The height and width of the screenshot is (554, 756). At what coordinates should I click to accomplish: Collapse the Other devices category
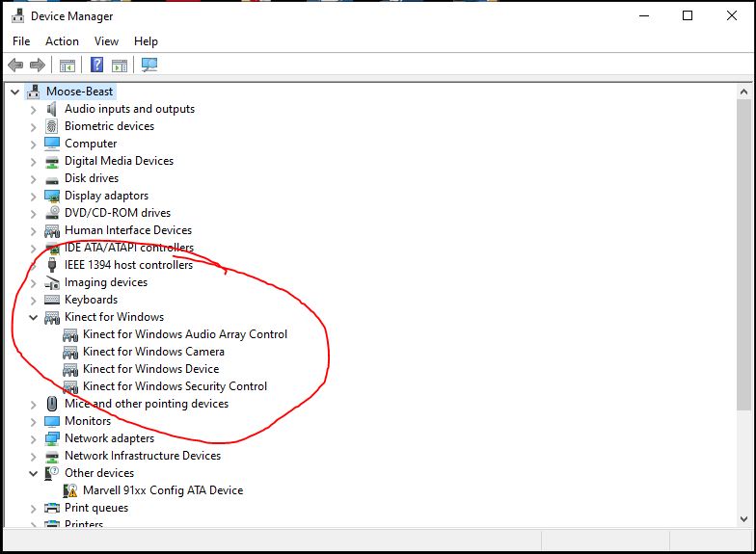(x=33, y=473)
